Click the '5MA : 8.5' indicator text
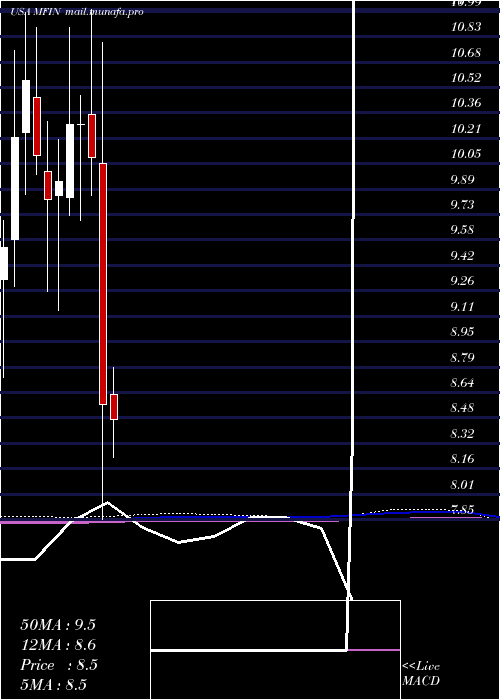Viewport: 500px width, 700px height. 54,684
